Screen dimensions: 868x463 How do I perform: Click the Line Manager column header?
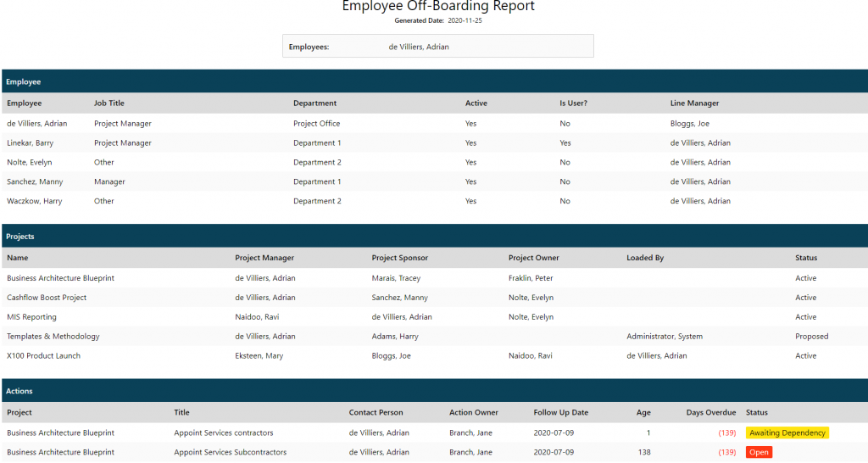point(694,103)
